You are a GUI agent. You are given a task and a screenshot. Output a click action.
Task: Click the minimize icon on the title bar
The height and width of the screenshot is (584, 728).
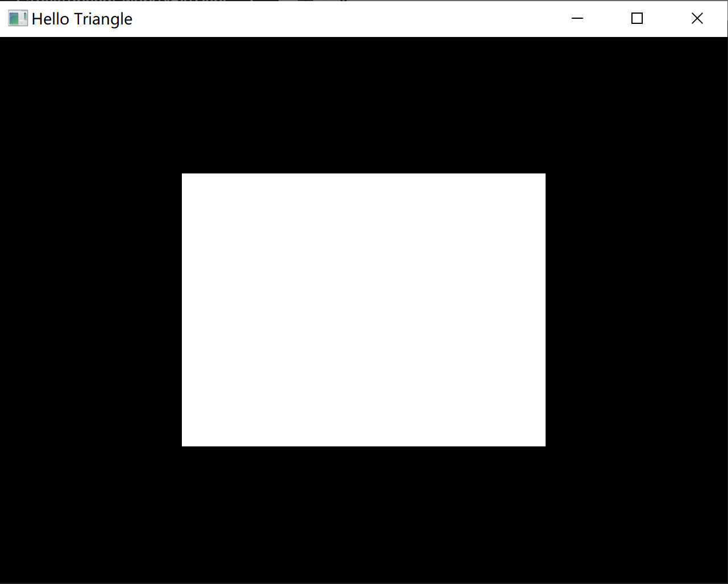pos(577,18)
